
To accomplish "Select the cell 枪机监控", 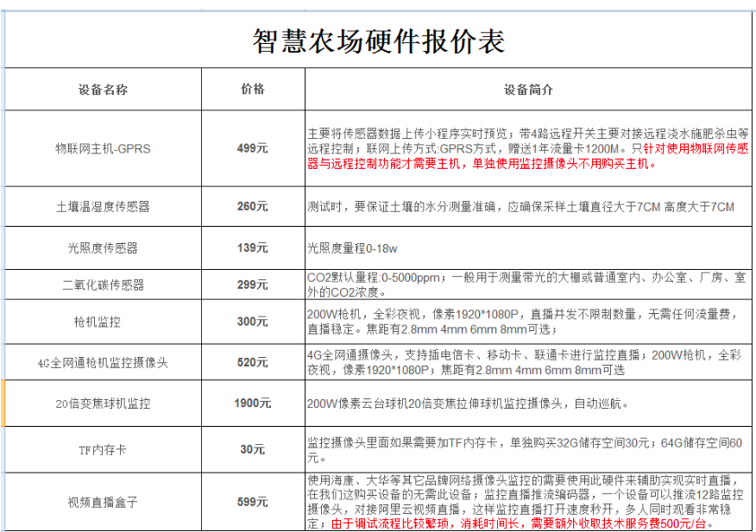I will (104, 322).
